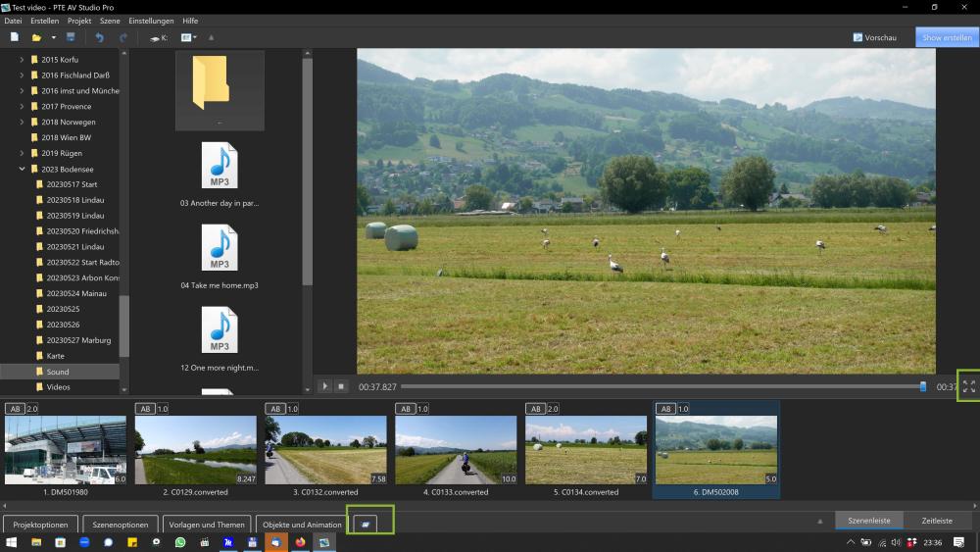Open the WhatsApp icon in taskbar
980x552 pixels.
pos(180,542)
